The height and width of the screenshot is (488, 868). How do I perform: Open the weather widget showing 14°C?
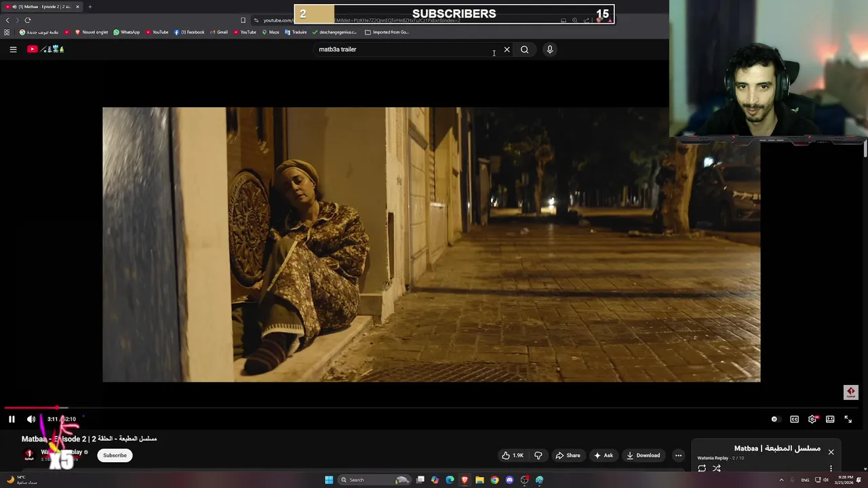[x=22, y=480]
